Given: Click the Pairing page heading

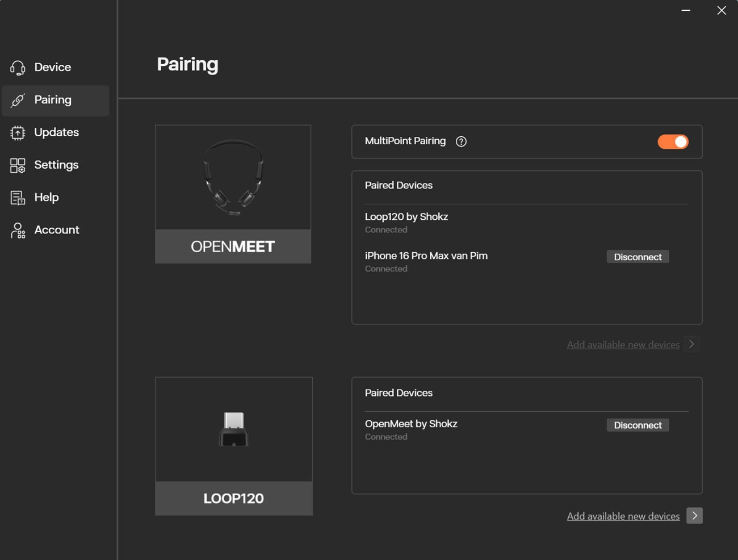Looking at the screenshot, I should [187, 65].
